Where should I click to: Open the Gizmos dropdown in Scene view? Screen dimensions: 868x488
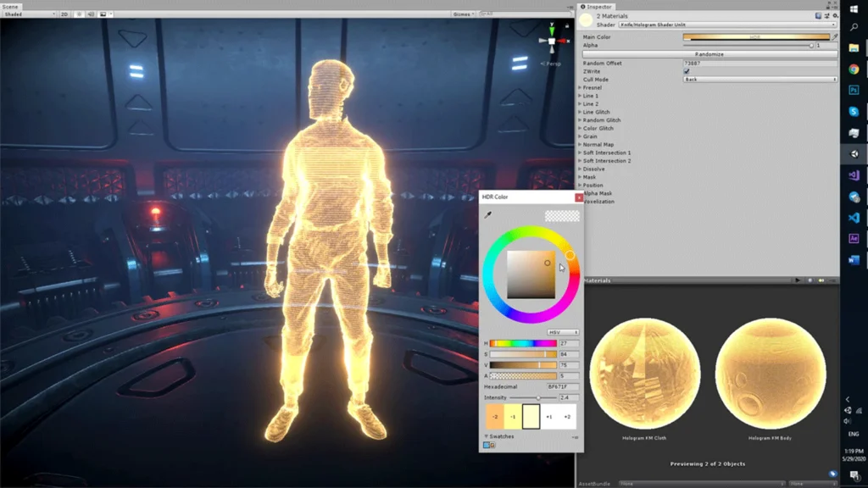[464, 14]
